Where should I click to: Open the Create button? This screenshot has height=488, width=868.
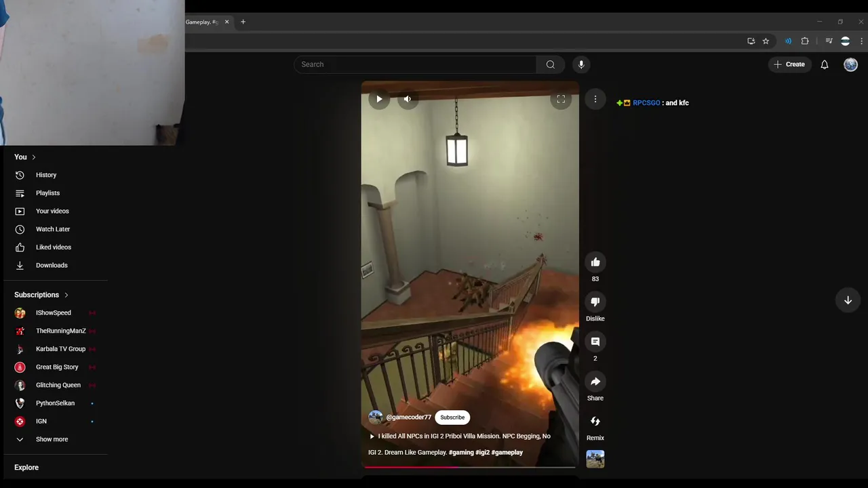789,64
